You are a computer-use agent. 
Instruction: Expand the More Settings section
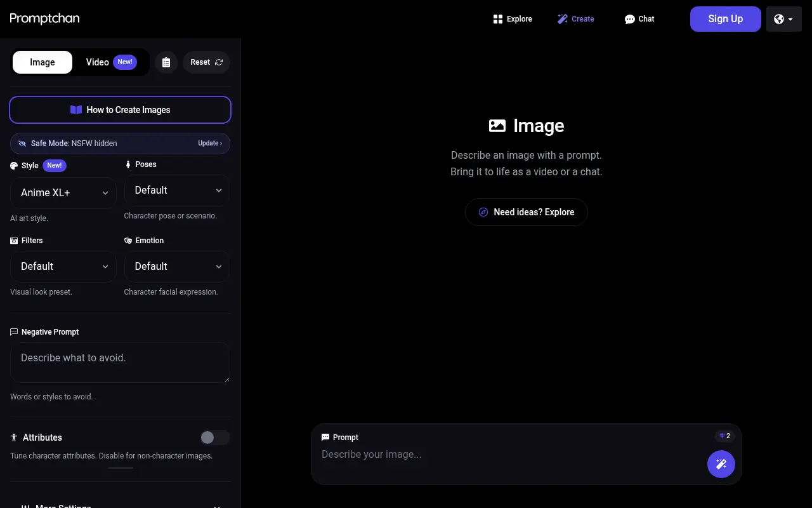point(121,506)
